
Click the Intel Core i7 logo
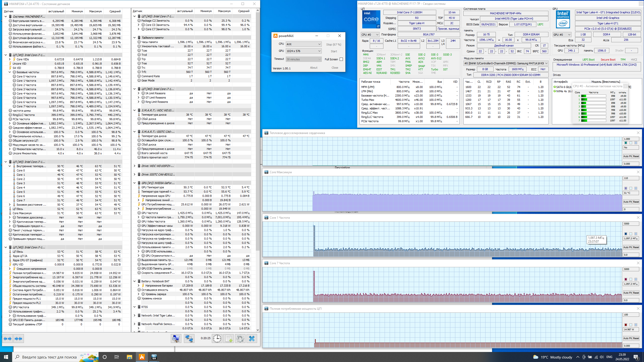pyautogui.click(x=371, y=19)
